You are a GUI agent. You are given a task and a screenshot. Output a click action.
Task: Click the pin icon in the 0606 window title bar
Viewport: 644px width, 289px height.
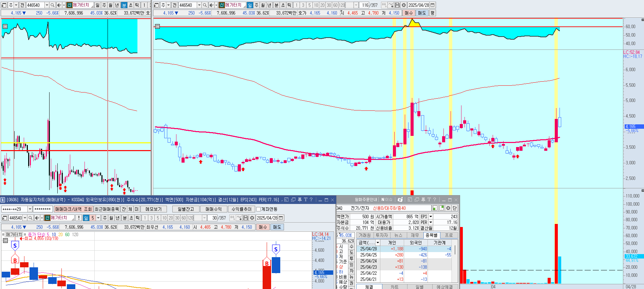click(300, 200)
